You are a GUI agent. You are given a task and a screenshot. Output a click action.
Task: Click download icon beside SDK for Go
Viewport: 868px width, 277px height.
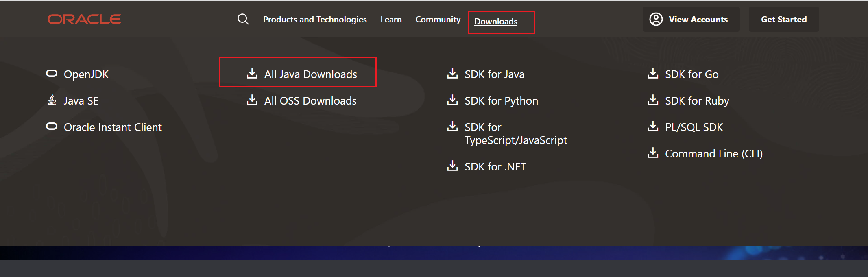coord(653,73)
